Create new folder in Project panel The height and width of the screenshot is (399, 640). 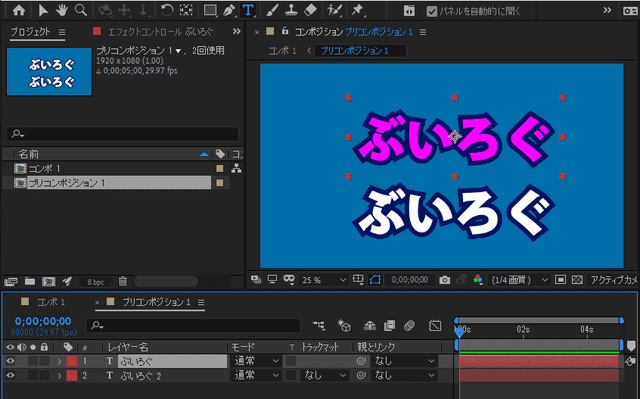29,281
